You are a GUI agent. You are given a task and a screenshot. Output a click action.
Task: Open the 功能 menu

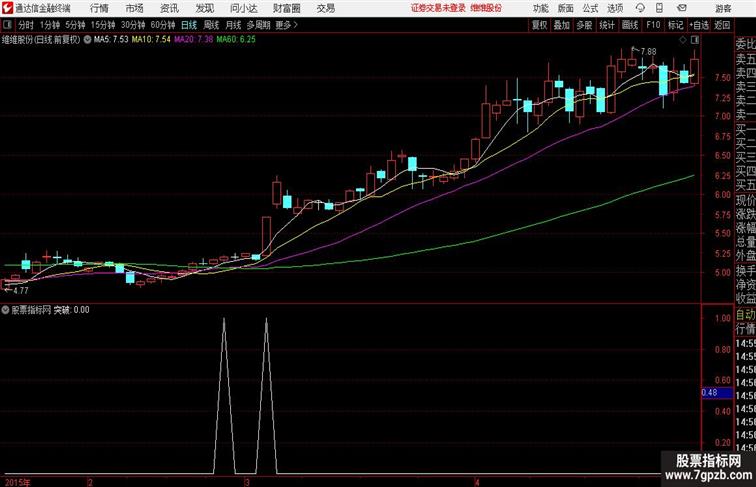540,8
